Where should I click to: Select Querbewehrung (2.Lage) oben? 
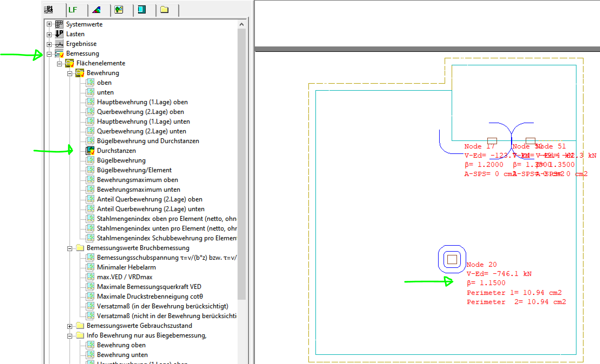(x=140, y=112)
